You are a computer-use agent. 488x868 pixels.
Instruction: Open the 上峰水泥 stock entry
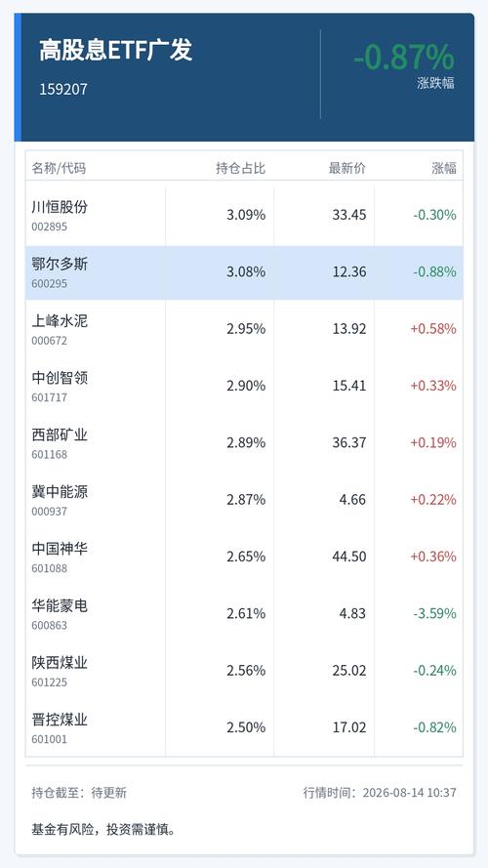pos(244,329)
